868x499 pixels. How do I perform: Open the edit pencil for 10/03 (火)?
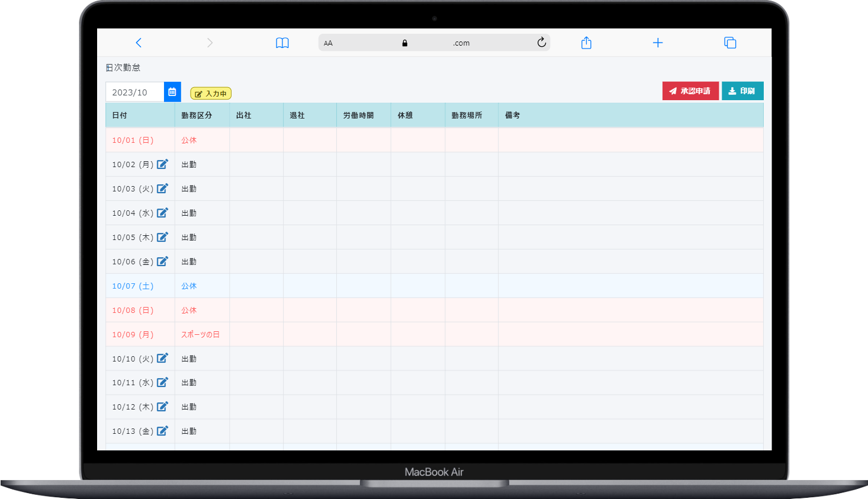click(x=162, y=188)
